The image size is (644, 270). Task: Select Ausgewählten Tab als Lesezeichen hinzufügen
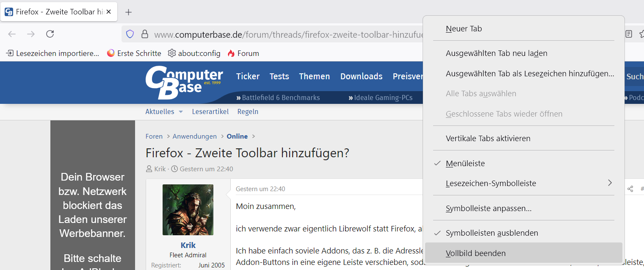pyautogui.click(x=524, y=74)
